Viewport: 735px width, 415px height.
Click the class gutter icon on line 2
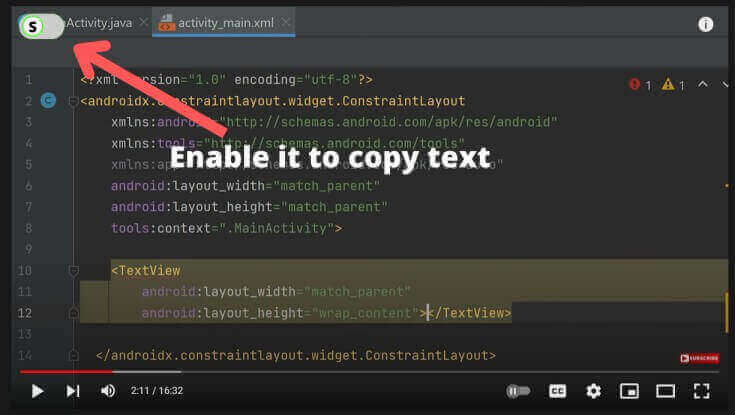[x=48, y=100]
